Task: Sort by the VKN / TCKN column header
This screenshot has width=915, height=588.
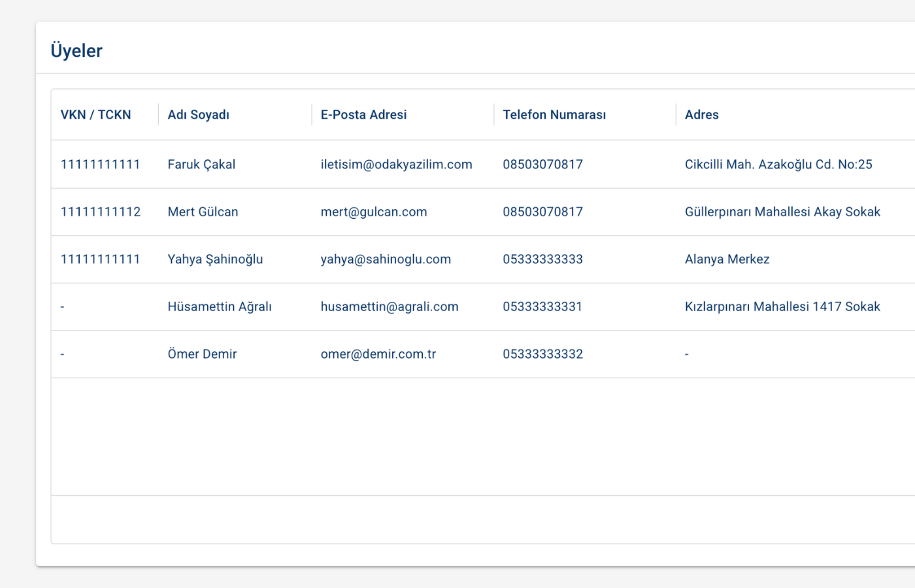Action: point(95,115)
